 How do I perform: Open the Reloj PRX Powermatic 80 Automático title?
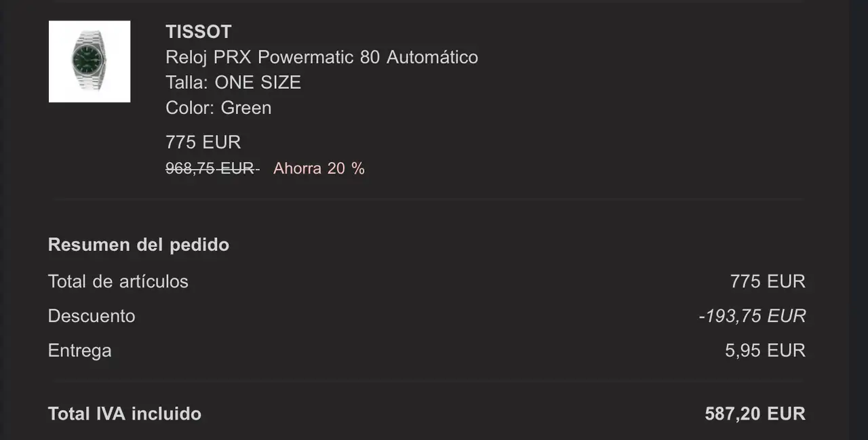click(322, 57)
